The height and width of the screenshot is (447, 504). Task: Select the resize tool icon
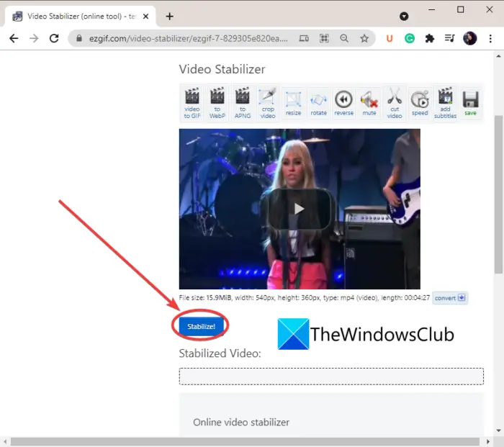pos(293,103)
